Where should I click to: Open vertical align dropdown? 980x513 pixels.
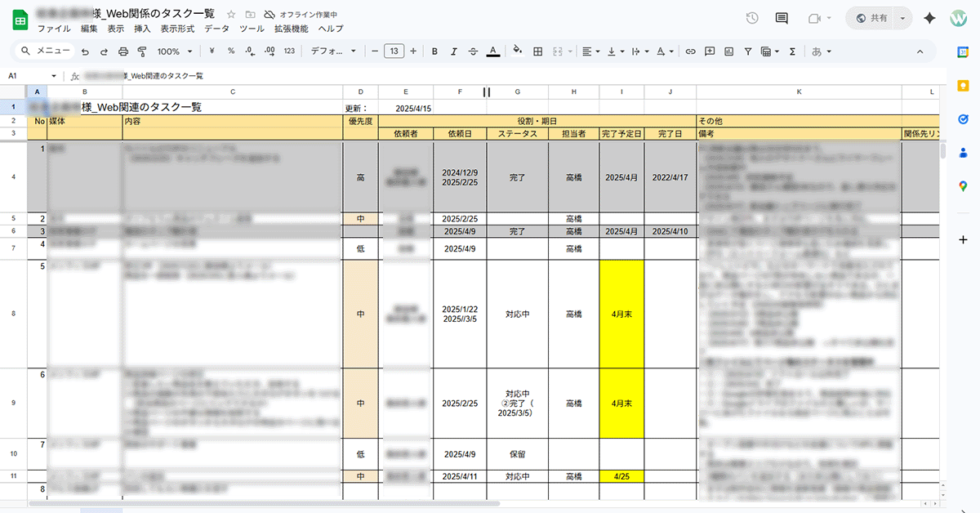click(615, 51)
